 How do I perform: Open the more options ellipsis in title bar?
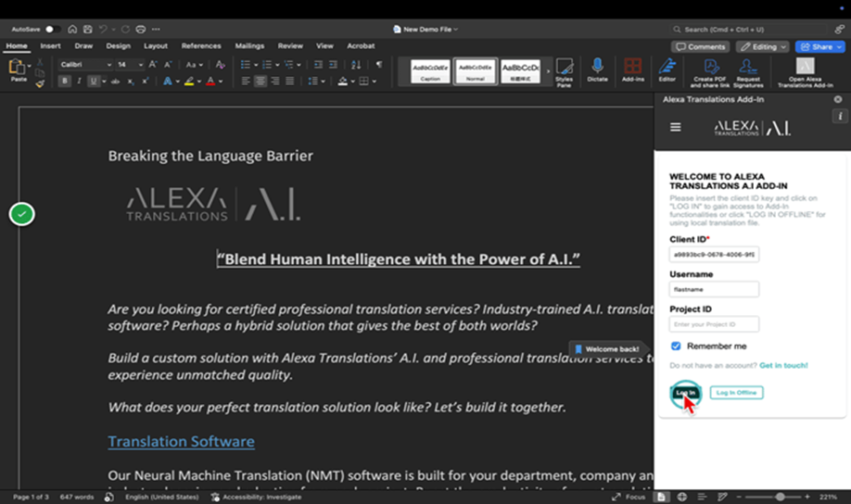click(157, 30)
